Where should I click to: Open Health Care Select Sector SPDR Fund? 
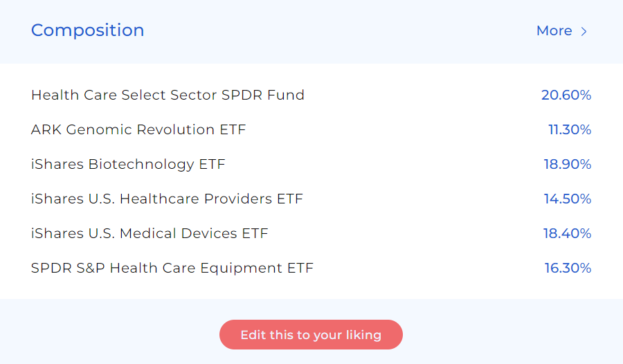168,95
